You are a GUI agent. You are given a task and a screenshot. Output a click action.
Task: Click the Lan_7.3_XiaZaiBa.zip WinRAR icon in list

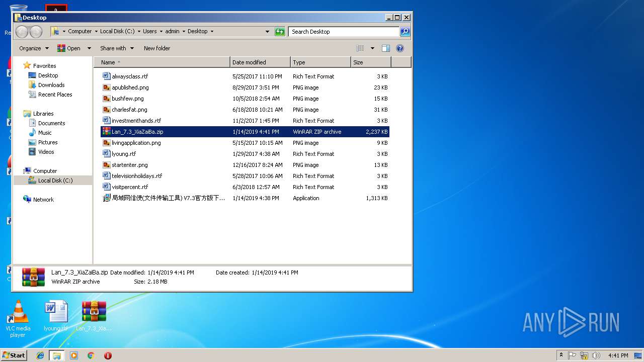pos(106,132)
